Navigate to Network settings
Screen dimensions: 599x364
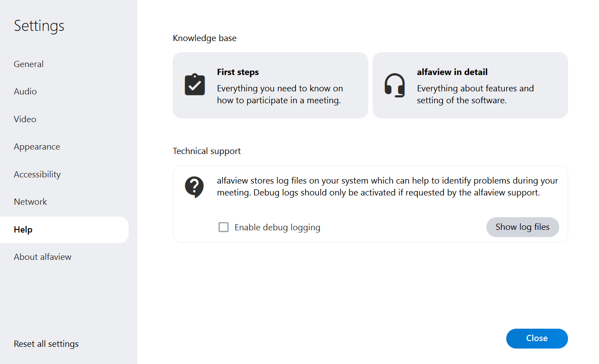(x=30, y=202)
